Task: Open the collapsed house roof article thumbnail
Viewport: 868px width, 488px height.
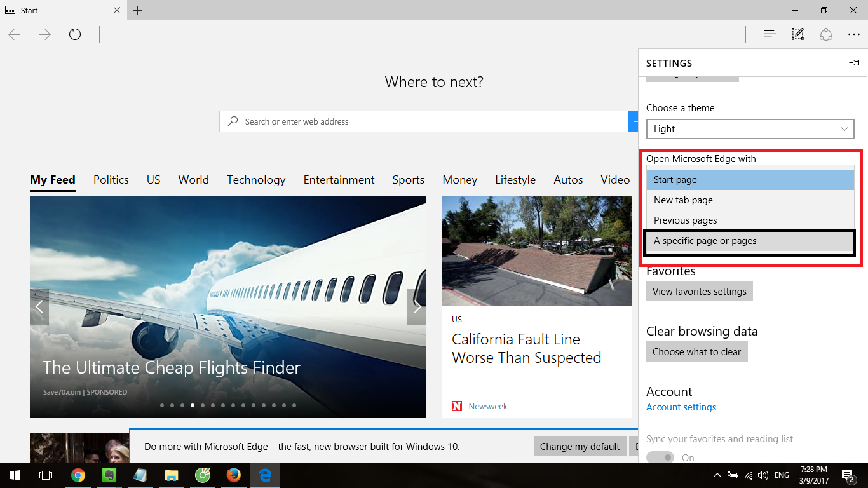Action: (x=537, y=251)
